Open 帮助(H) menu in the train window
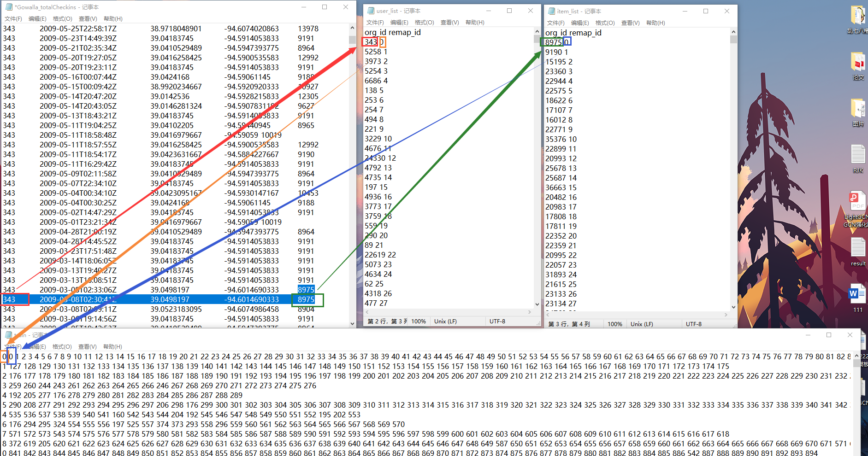This screenshot has width=868, height=456. (113, 347)
